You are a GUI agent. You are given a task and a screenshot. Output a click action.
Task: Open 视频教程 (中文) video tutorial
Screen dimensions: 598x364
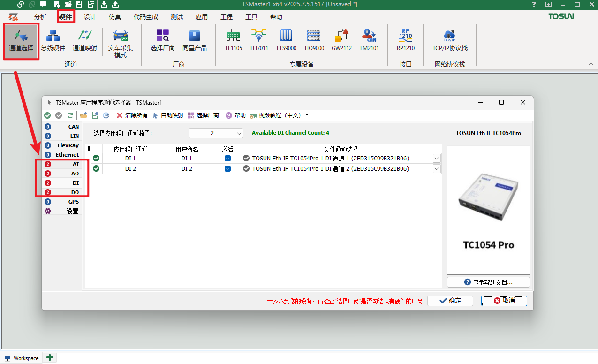coord(275,115)
